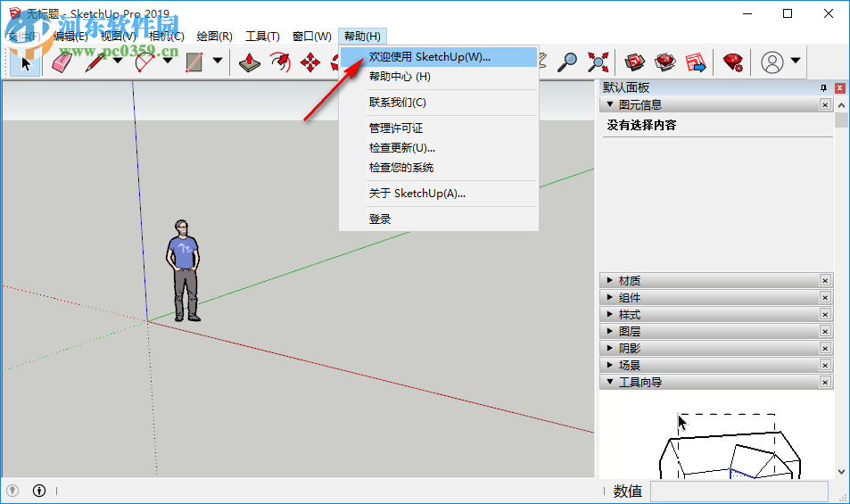Close the default panel tray
The width and height of the screenshot is (850, 504).
click(x=839, y=87)
